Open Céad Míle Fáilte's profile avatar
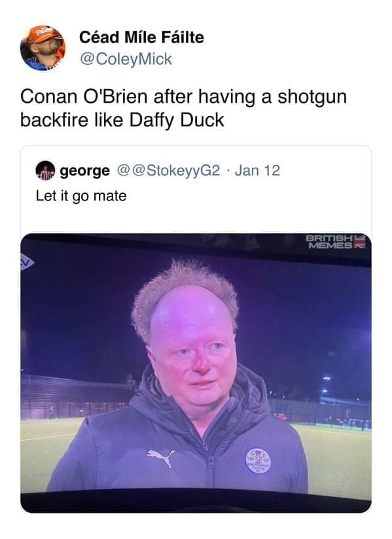Viewport: 392px width, 539px height. tap(43, 48)
